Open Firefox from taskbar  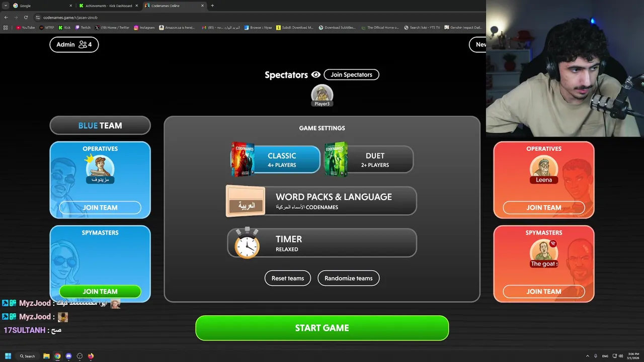click(x=91, y=356)
